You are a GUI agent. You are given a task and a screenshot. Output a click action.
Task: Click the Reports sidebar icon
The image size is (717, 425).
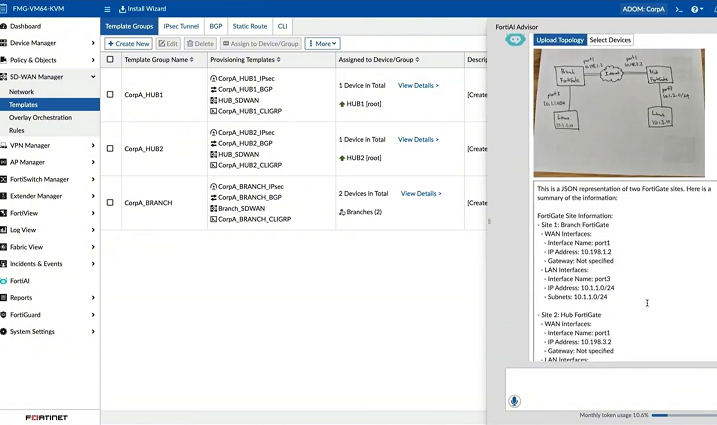pos(4,298)
